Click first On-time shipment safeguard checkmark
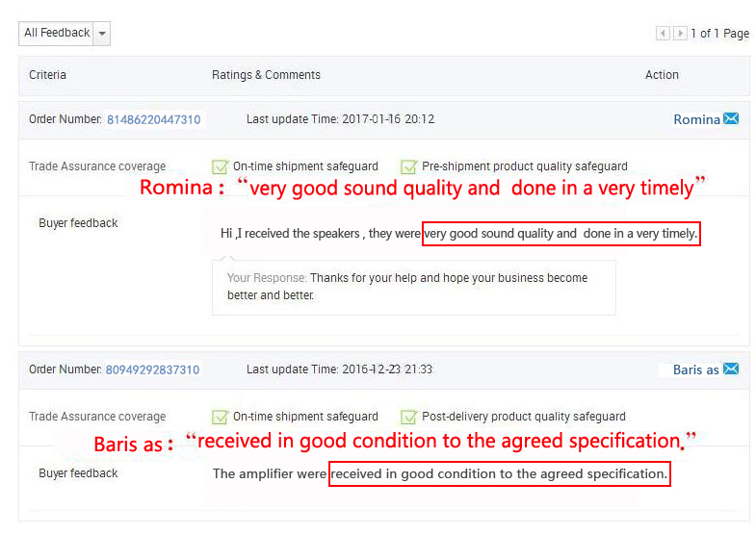This screenshot has width=756, height=560. 220,166
